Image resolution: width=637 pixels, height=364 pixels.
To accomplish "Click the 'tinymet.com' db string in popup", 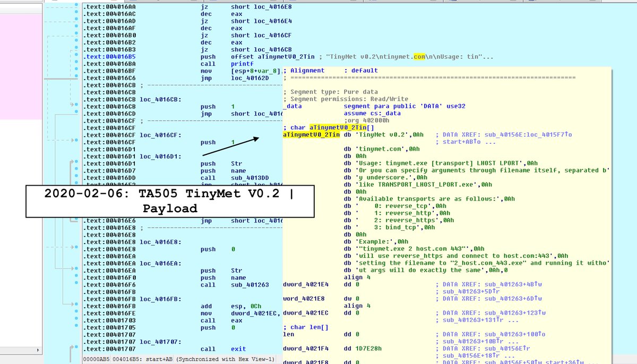I will pos(382,149).
